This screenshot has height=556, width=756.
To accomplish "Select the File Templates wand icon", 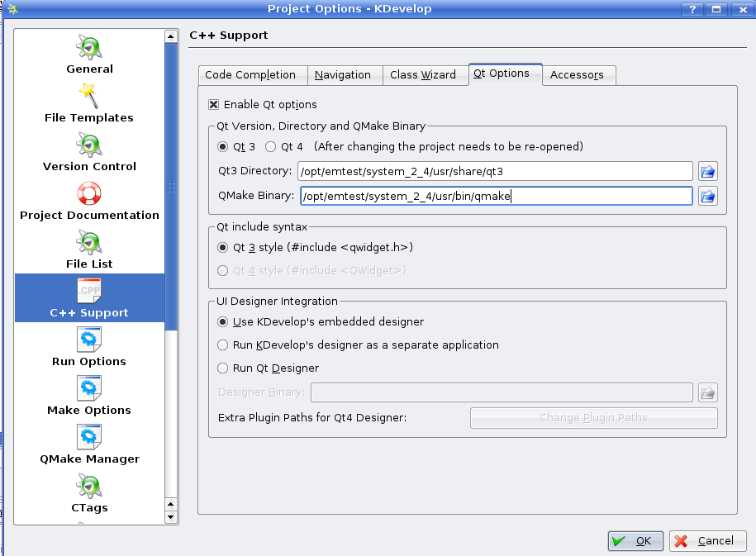I will [89, 97].
